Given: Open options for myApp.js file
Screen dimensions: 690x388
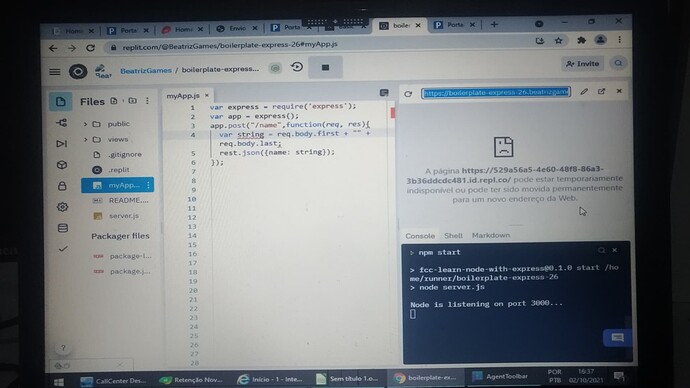Looking at the screenshot, I should [148, 185].
